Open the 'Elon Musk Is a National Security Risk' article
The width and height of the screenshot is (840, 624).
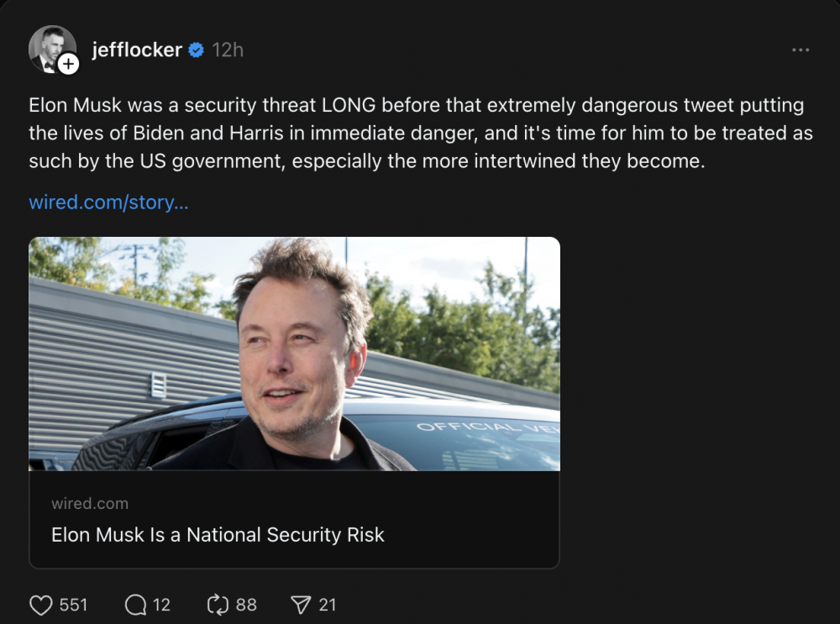click(217, 535)
